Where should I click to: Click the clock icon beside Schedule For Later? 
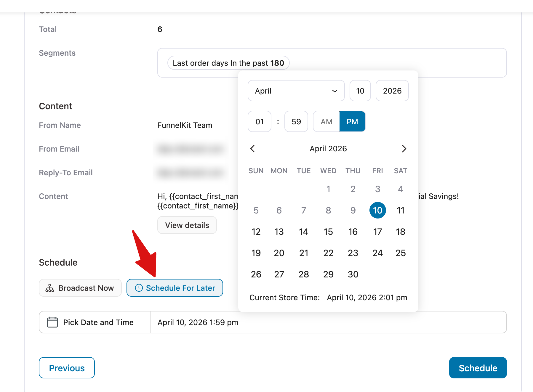click(x=139, y=287)
